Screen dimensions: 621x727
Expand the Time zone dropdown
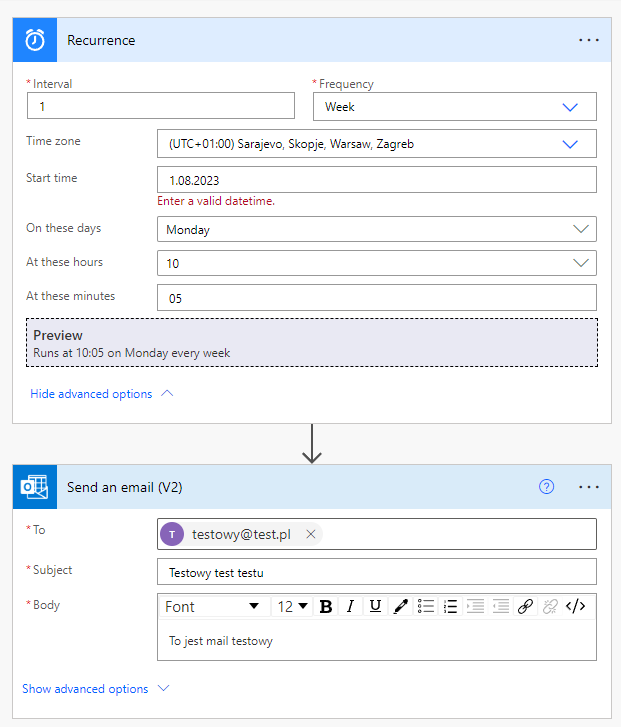pos(376,144)
